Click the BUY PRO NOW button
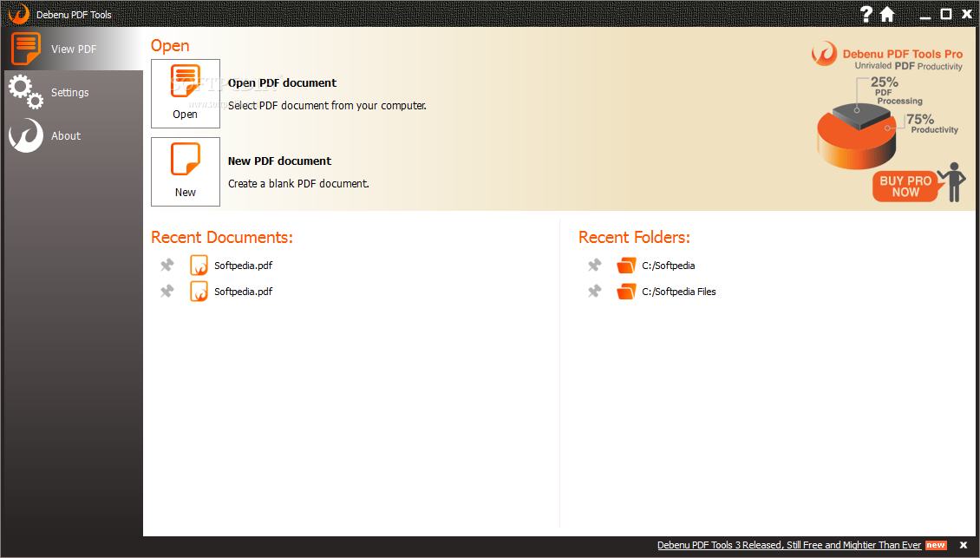Image resolution: width=980 pixels, height=558 pixels. point(905,186)
